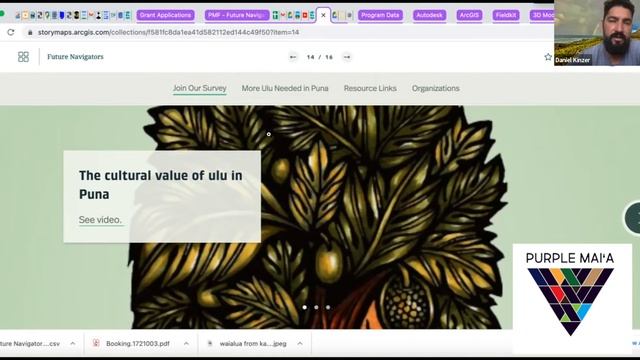Select the third slideshow dot
640x360 pixels.
point(328,307)
